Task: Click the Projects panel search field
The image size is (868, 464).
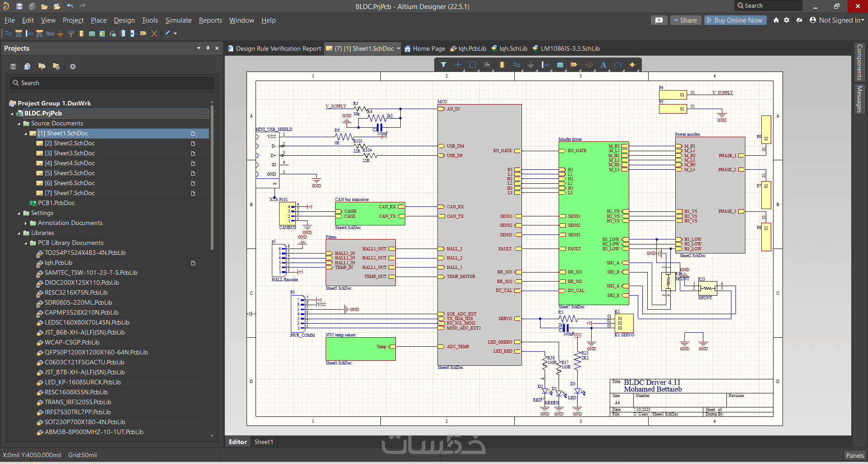Action: (x=112, y=83)
